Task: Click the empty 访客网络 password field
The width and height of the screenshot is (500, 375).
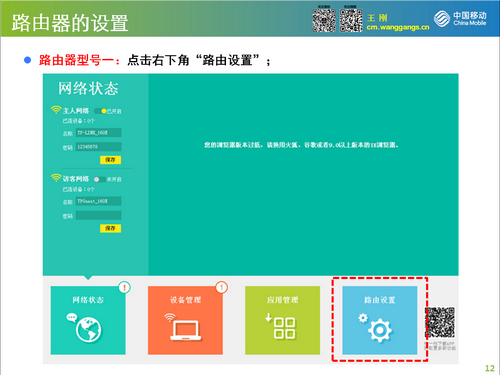Action: point(98,215)
